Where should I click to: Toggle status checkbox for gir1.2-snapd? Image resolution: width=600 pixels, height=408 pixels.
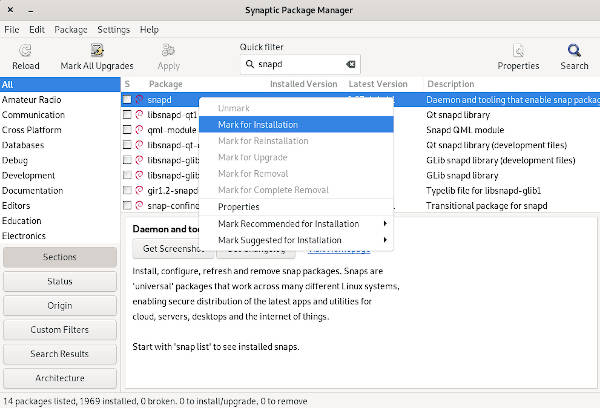[127, 190]
